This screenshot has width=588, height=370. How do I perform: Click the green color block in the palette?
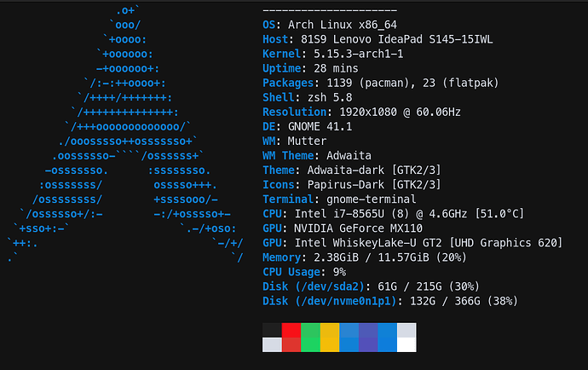310,337
